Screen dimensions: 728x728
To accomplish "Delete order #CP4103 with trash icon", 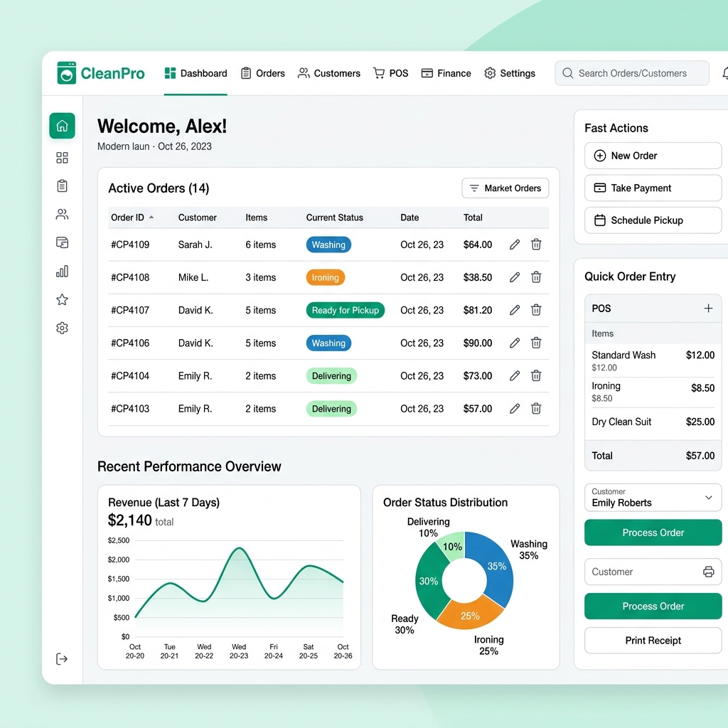I will pos(536,409).
